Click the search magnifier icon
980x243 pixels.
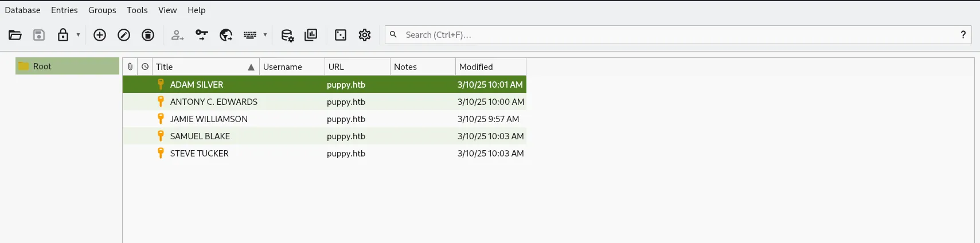point(393,34)
